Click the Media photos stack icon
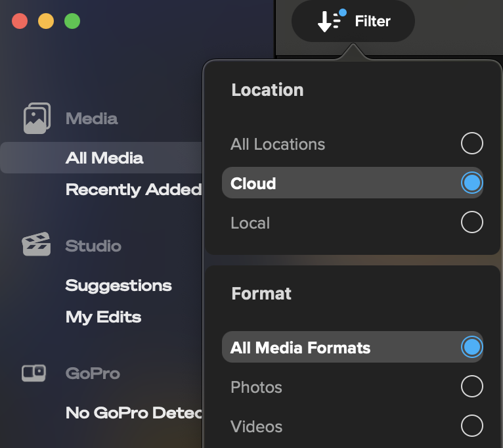This screenshot has width=503, height=448. click(37, 118)
